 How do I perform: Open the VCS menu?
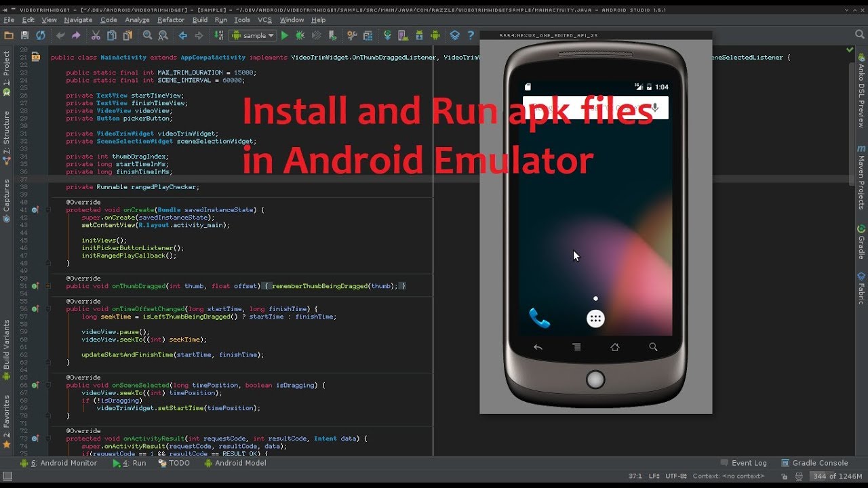pyautogui.click(x=264, y=20)
